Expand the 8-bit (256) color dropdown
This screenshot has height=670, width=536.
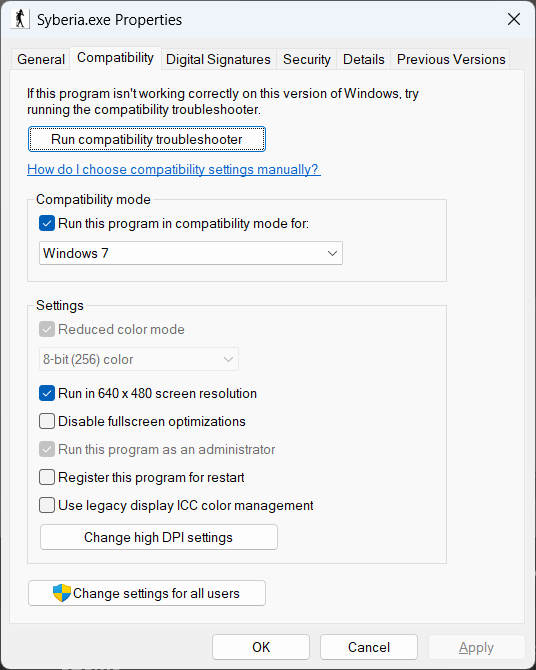coord(138,359)
